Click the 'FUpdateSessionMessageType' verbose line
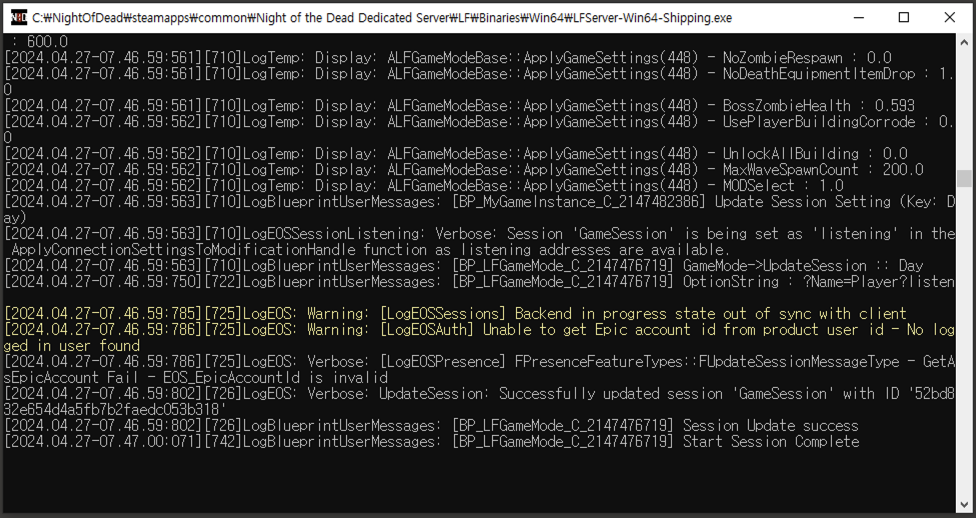The width and height of the screenshot is (976, 518). 479,362
